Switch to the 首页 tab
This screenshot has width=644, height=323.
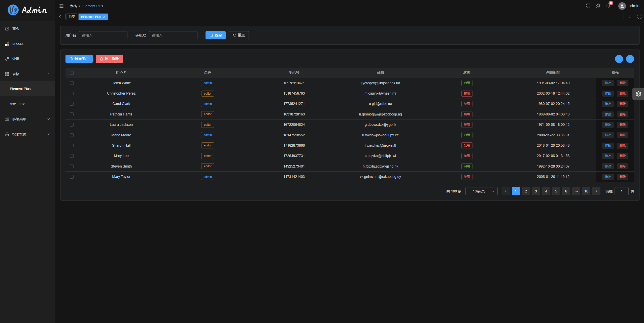coord(72,17)
